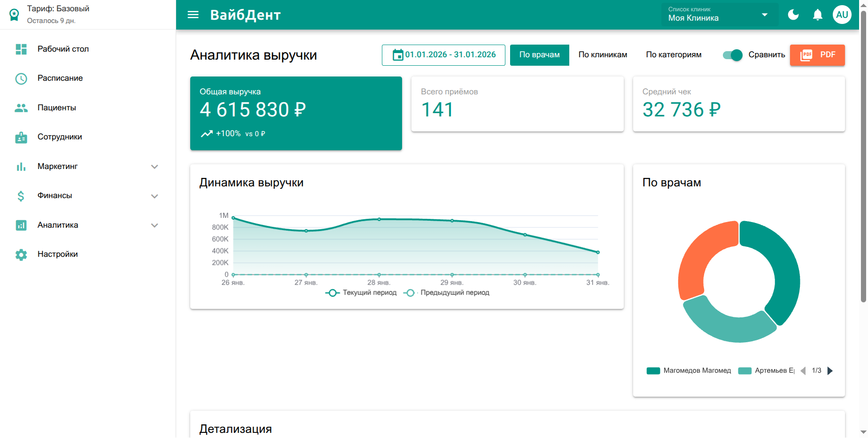The image size is (868, 438).
Task: Expand the Аналитика menu
Action: click(x=58, y=225)
